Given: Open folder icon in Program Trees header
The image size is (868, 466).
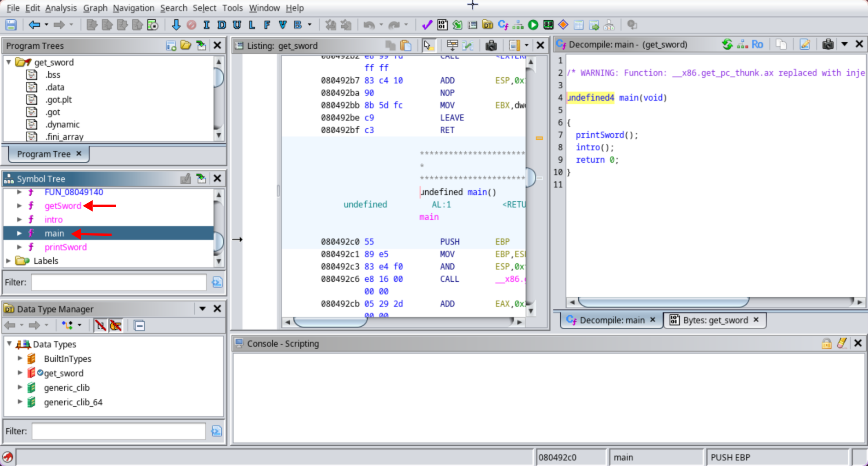Looking at the screenshot, I should coord(186,45).
